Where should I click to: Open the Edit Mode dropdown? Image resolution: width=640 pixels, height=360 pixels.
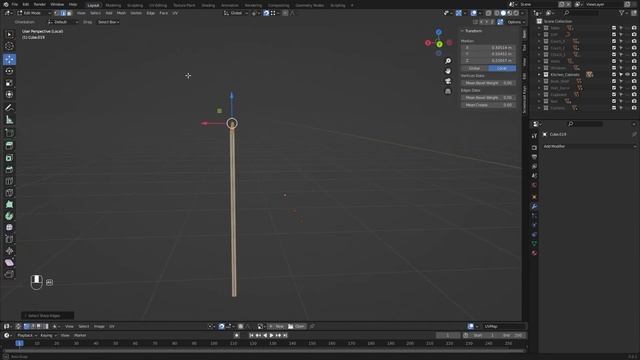tap(34, 13)
